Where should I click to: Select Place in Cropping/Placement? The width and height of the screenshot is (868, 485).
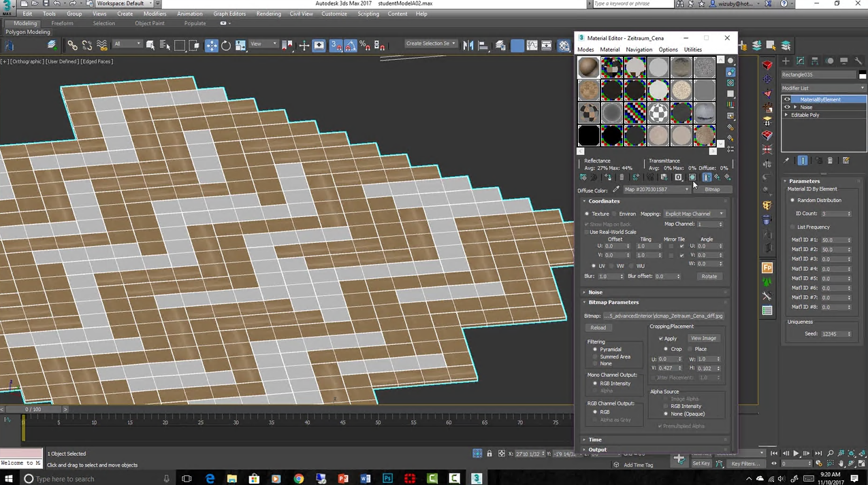tap(690, 349)
